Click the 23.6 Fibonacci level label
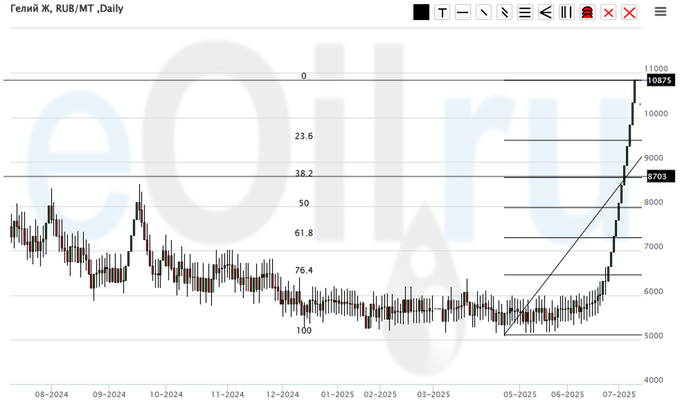This screenshot has height=402, width=680. [x=304, y=136]
